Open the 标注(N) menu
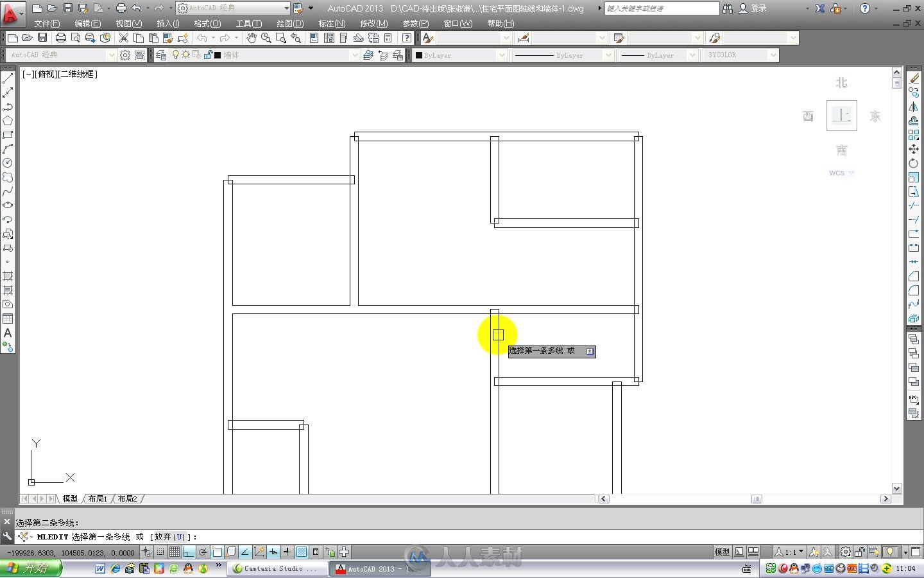This screenshot has height=578, width=924. tap(332, 23)
